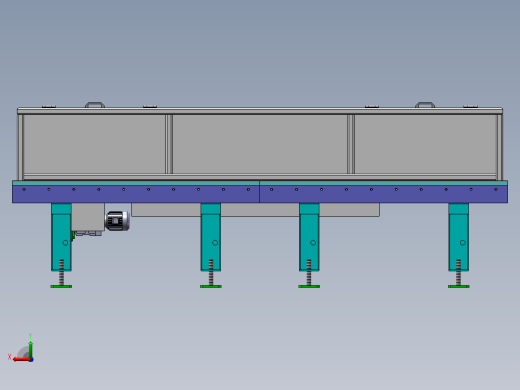Select the electric motor under the conveyor
This screenshot has width=520, height=390.
tap(118, 221)
